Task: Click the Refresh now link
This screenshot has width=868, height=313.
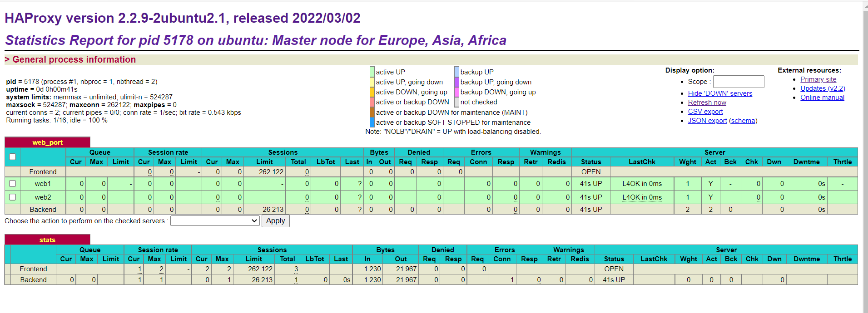Action: [707, 103]
